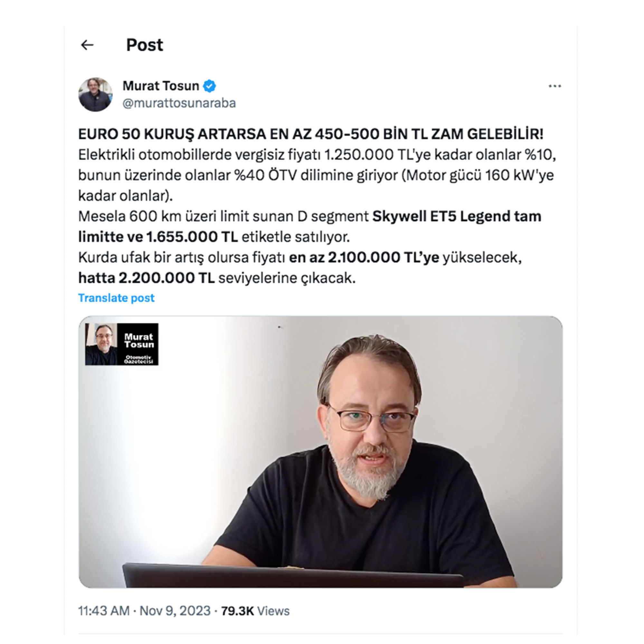Open the Murat Tosun display name link
644x644 pixels.
(161, 86)
